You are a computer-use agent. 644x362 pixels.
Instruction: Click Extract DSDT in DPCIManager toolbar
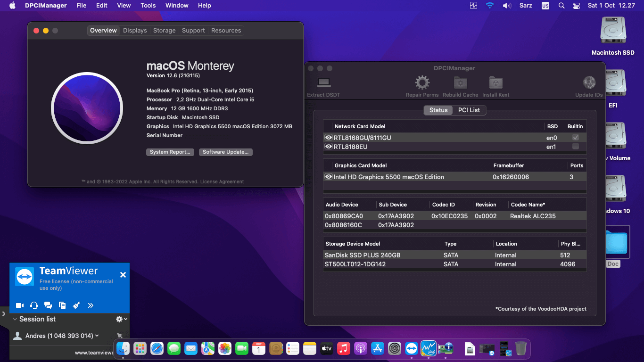[x=323, y=87]
